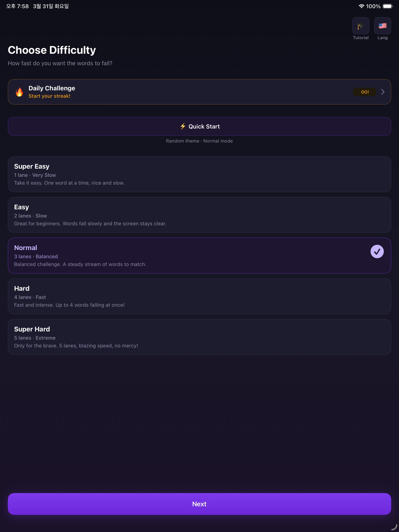
Task: Open the Daily Challenge card title
Action: pos(52,88)
